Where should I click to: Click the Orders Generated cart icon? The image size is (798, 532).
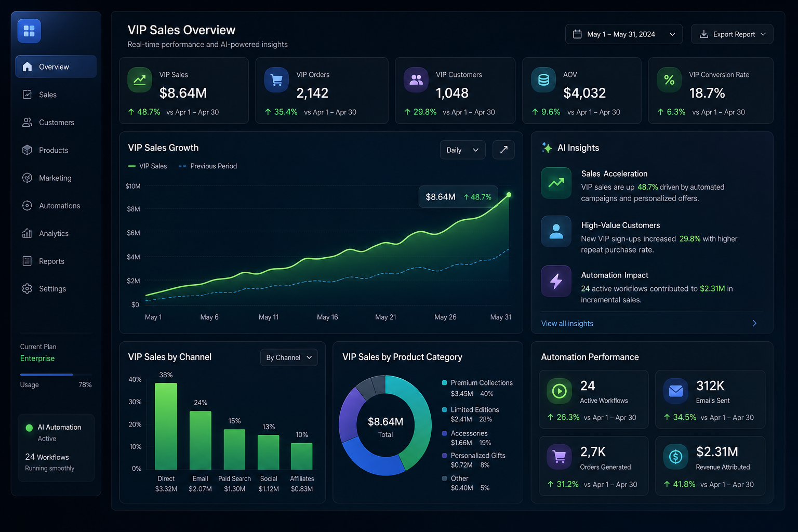559,457
